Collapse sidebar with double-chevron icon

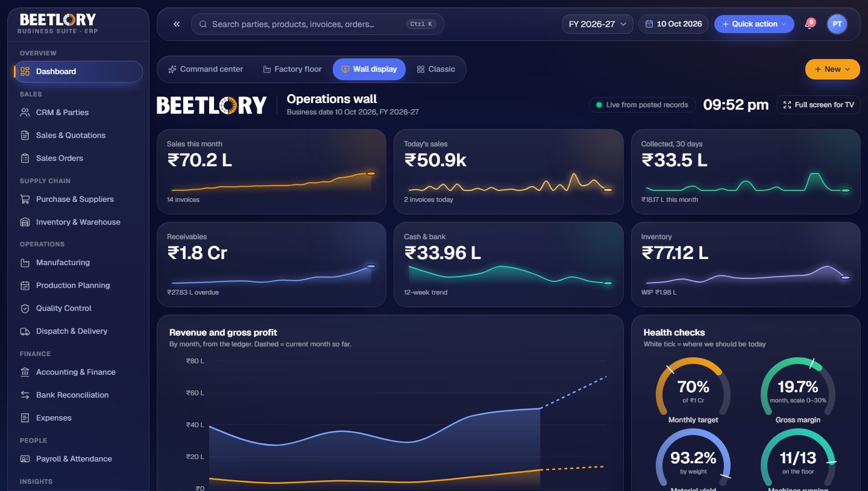pyautogui.click(x=177, y=24)
